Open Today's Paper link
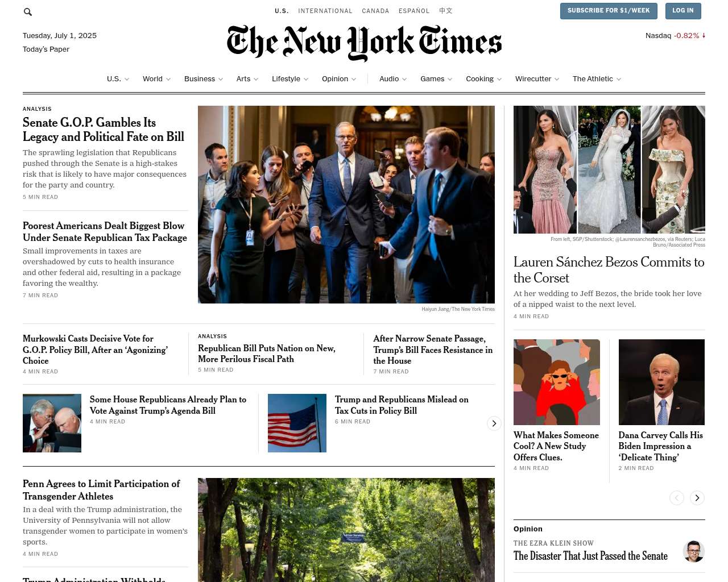 point(46,49)
